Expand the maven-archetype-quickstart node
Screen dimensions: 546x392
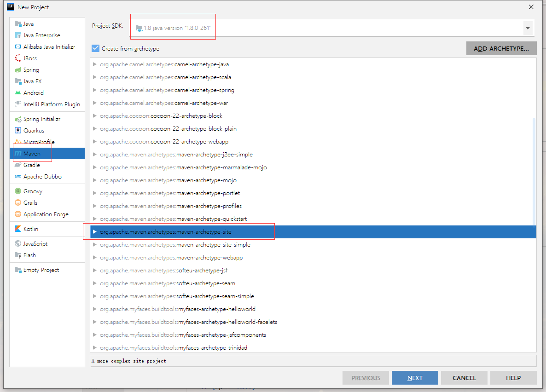point(94,219)
